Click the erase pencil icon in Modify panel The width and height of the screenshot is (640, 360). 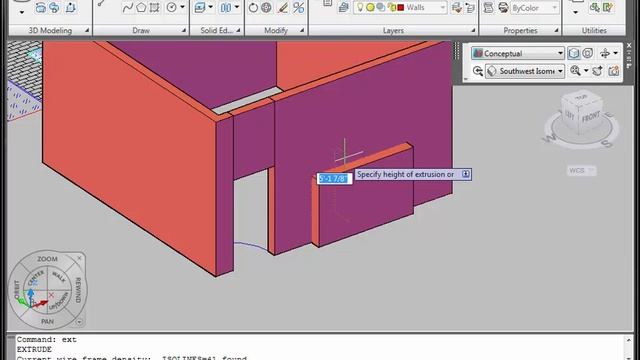[282, 7]
